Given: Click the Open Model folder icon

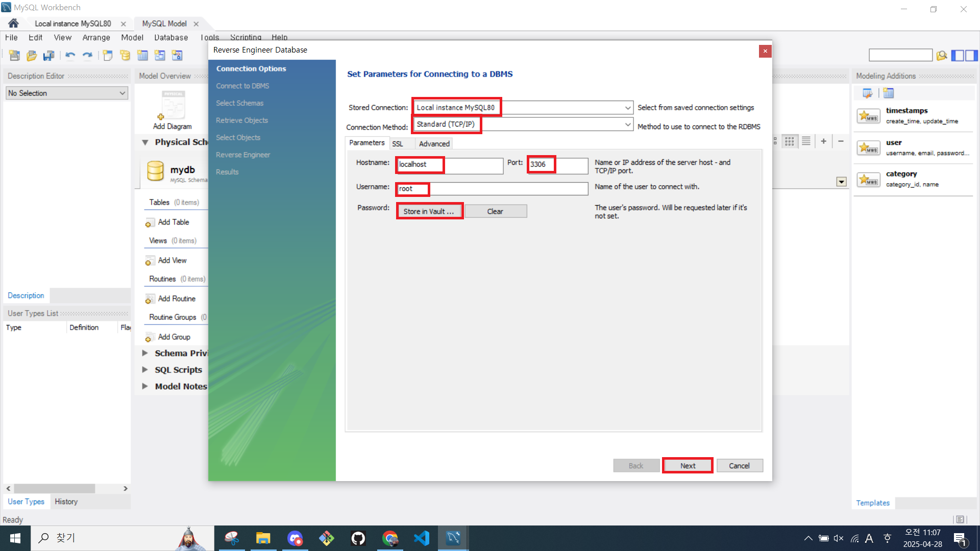Looking at the screenshot, I should point(32,55).
